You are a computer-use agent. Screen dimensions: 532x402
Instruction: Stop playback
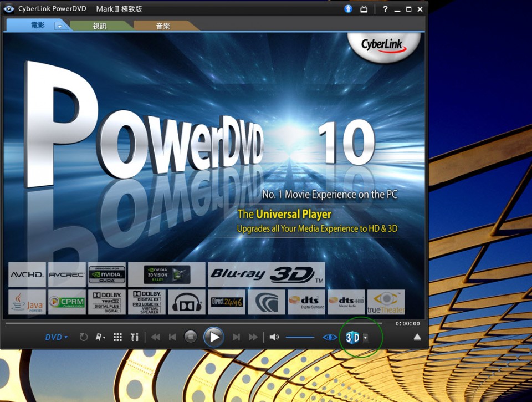190,337
